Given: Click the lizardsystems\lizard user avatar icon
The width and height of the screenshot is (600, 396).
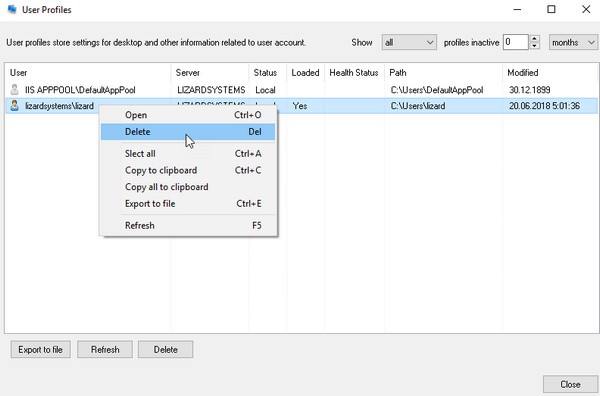Looking at the screenshot, I should click(x=15, y=106).
